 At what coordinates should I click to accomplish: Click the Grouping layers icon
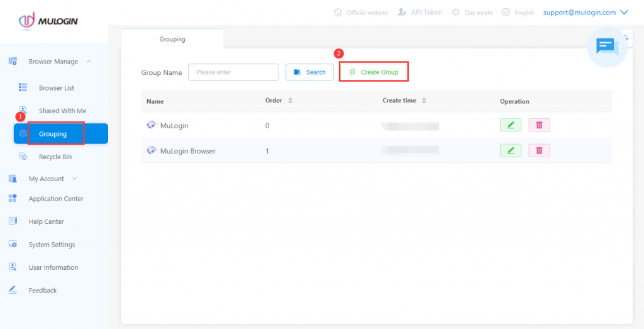(x=23, y=133)
